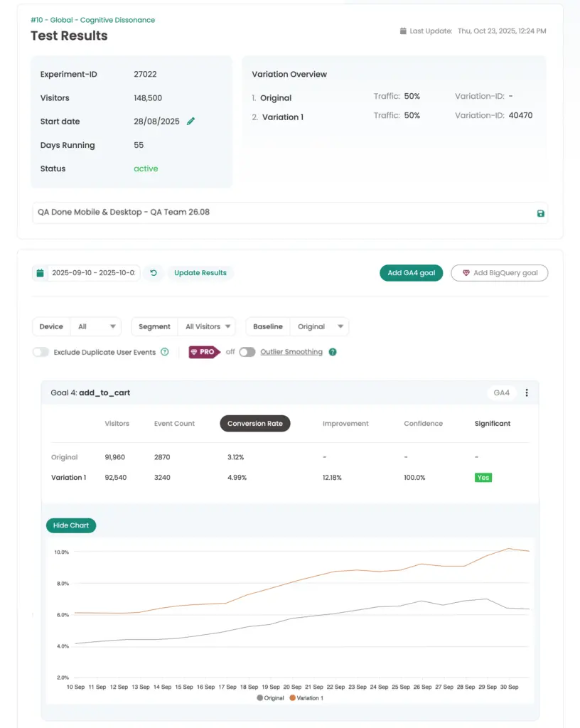
Task: Toggle Original series in chart legend
Action: coord(270,698)
